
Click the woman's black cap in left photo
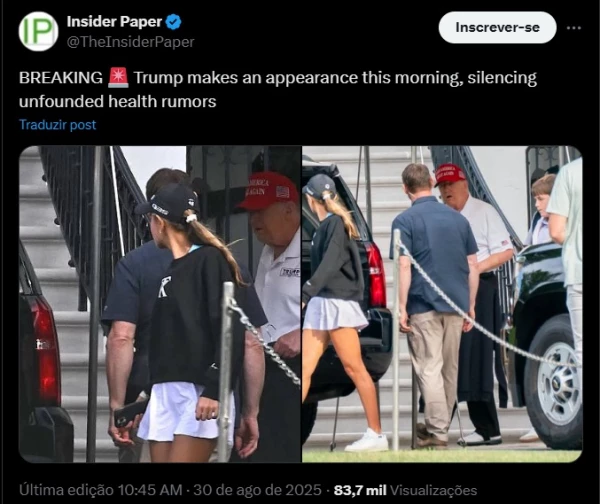tap(168, 203)
